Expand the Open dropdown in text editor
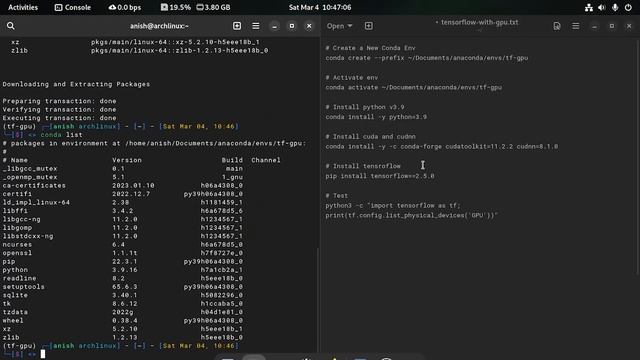Image resolution: width=640 pixels, height=360 pixels. point(339,26)
